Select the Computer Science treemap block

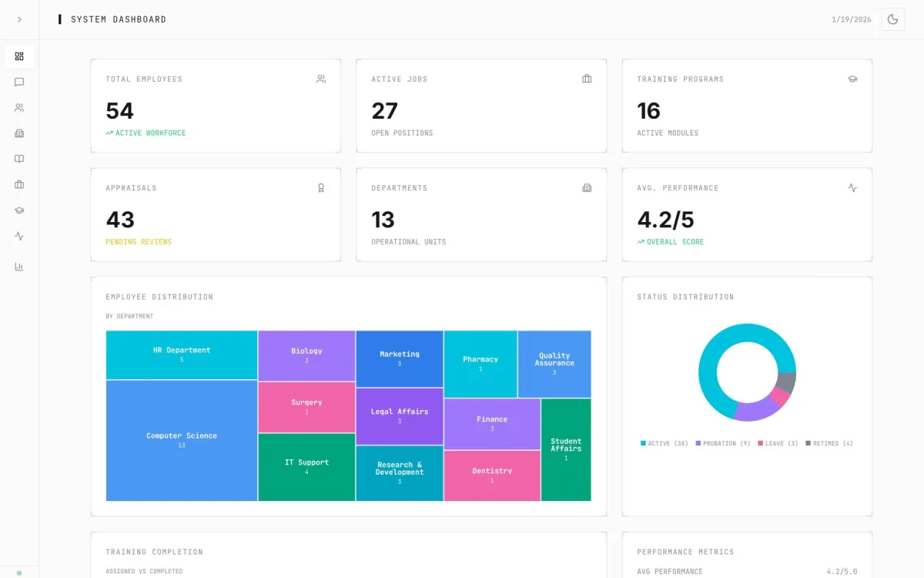pyautogui.click(x=182, y=440)
